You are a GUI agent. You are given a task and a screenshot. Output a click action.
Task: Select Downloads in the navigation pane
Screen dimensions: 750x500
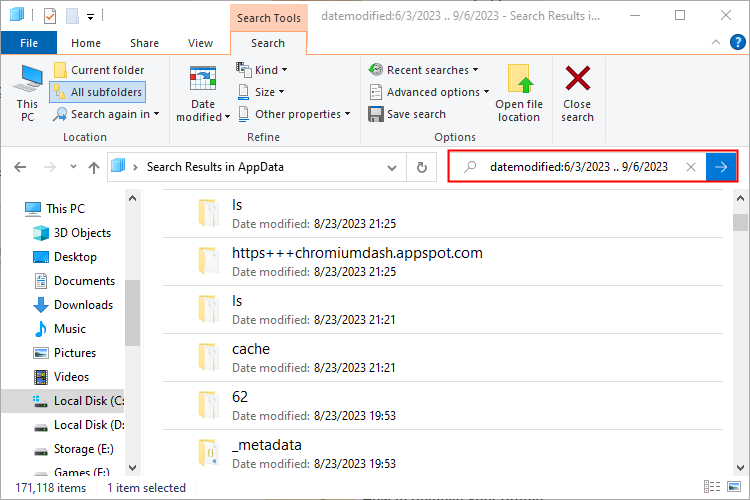[83, 305]
